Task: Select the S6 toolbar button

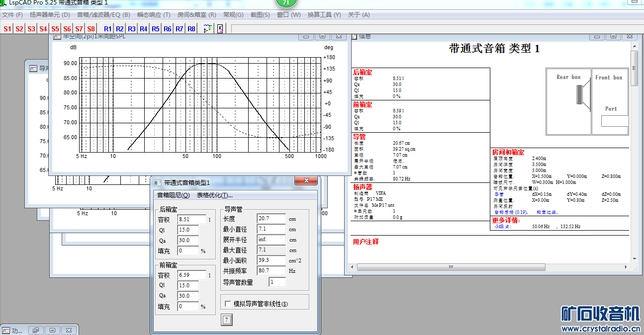Action: (67, 29)
